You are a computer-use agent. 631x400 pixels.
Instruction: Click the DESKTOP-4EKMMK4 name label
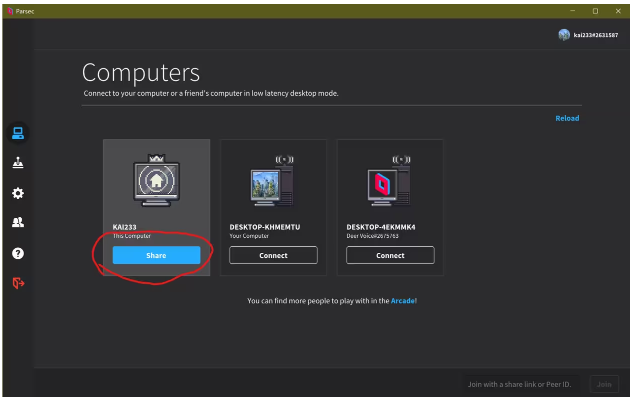click(x=381, y=227)
